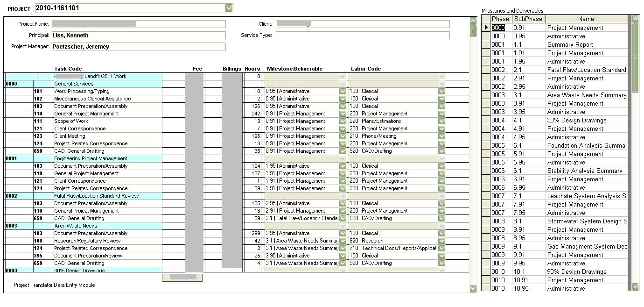Click Gas Managment System milestone name
644x307 pixels.
point(587,246)
